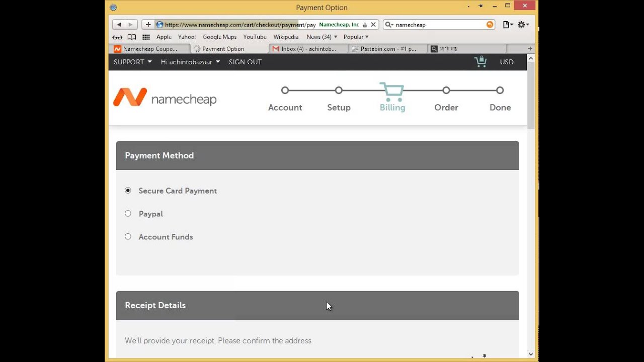The width and height of the screenshot is (644, 362).
Task: Click the padlock icon in address bar
Action: [x=365, y=25]
